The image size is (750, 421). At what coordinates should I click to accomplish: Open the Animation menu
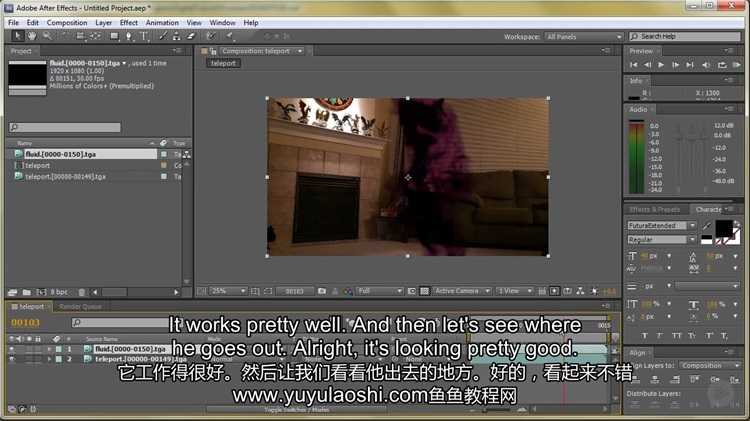162,22
